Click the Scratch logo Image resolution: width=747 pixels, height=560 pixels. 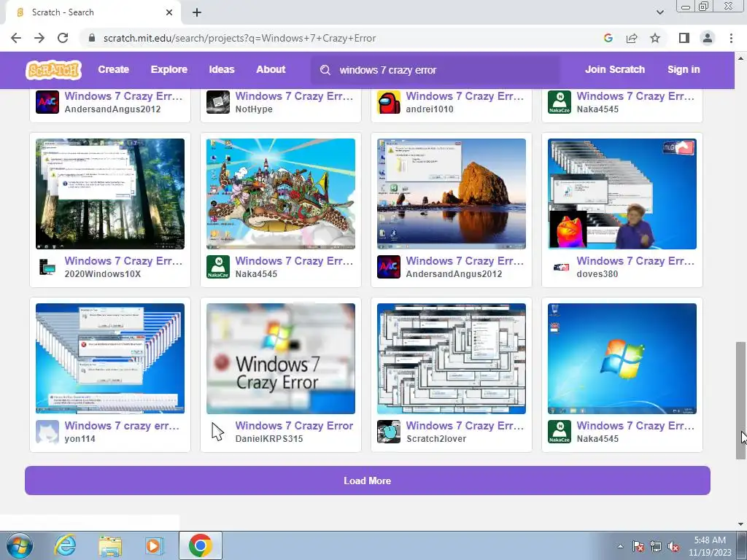[x=53, y=70]
